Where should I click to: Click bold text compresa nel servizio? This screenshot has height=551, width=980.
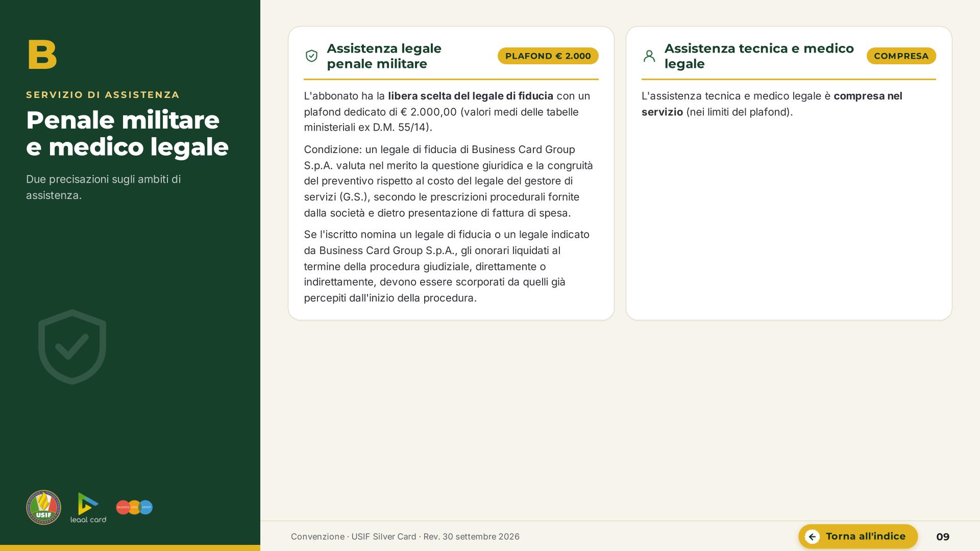click(x=772, y=104)
